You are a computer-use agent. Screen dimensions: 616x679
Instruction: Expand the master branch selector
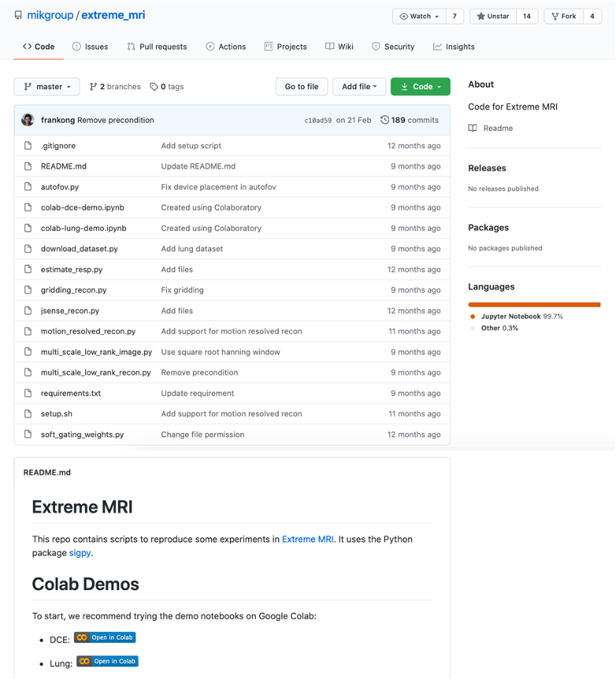point(47,87)
